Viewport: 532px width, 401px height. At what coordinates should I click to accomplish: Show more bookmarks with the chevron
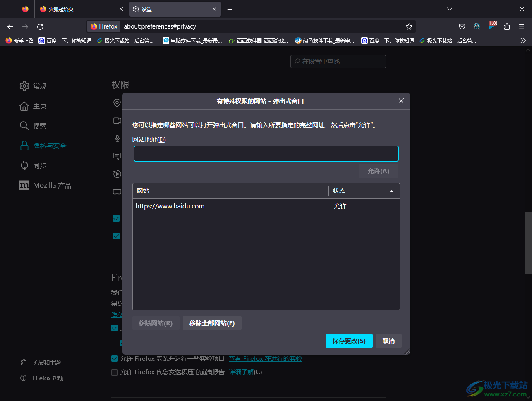(523, 41)
